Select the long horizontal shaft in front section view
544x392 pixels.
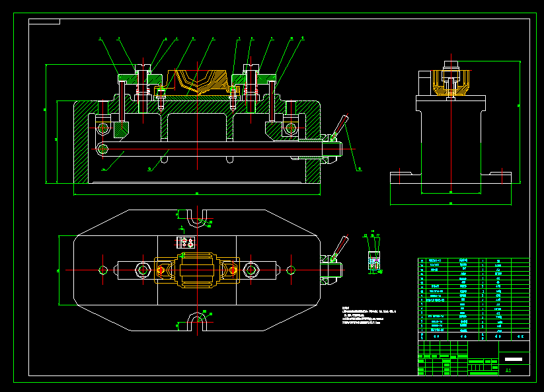click(x=219, y=149)
